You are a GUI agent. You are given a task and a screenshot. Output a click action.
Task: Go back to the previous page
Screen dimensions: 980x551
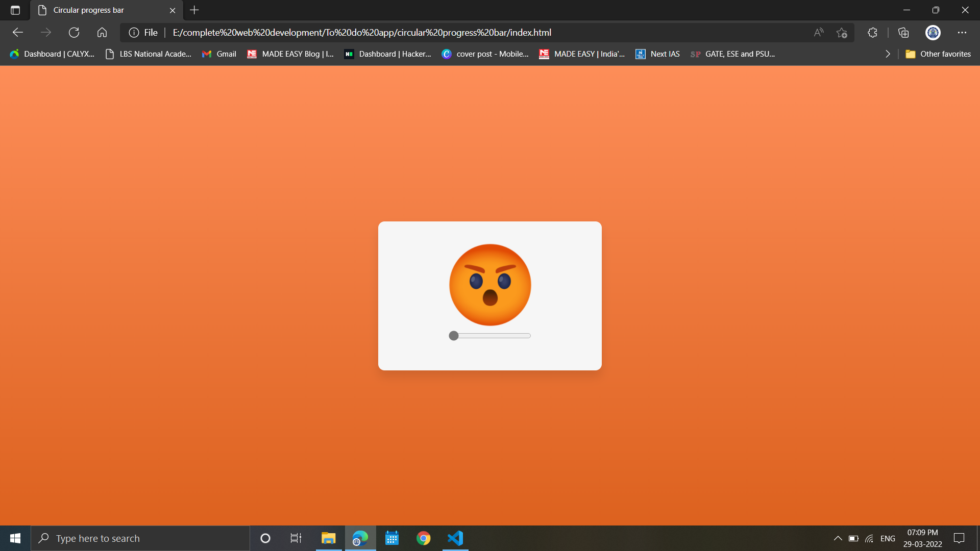tap(18, 32)
